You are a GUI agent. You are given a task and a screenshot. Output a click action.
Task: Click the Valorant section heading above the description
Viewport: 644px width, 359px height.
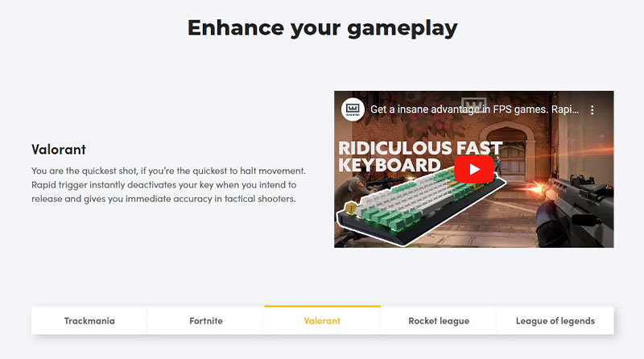point(59,150)
